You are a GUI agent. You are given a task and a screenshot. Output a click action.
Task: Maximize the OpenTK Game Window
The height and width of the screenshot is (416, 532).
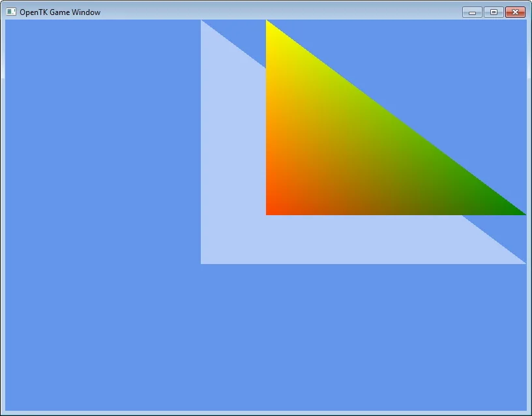(x=494, y=12)
